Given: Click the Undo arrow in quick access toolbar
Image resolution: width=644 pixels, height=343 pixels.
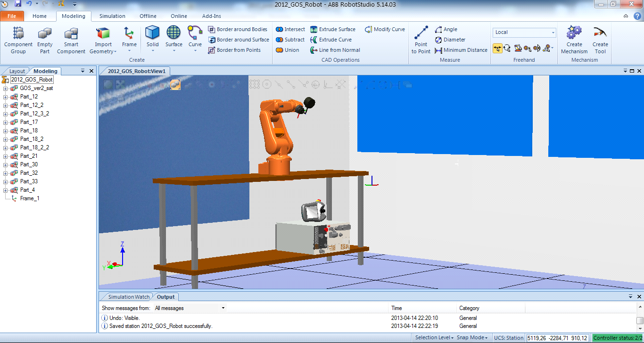Looking at the screenshot, I should (29, 4).
